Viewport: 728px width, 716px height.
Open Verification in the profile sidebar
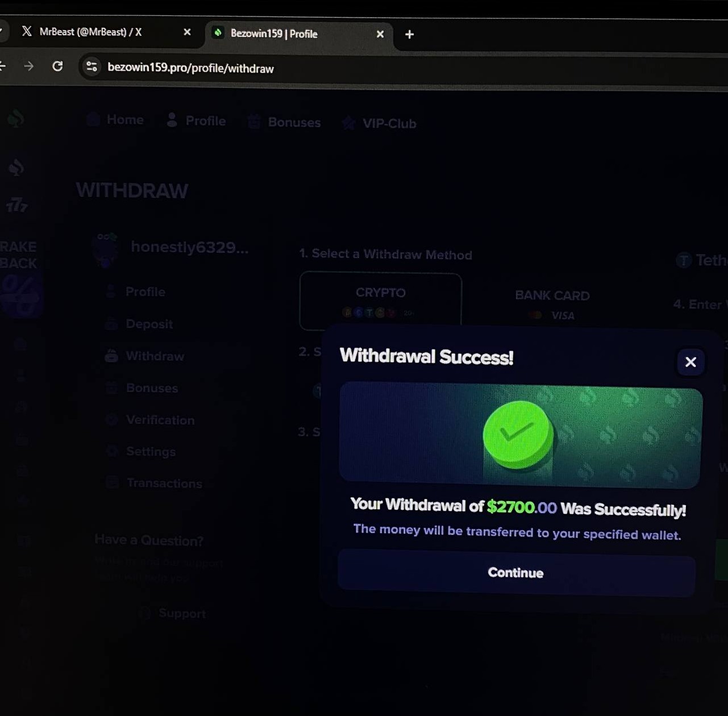(160, 420)
